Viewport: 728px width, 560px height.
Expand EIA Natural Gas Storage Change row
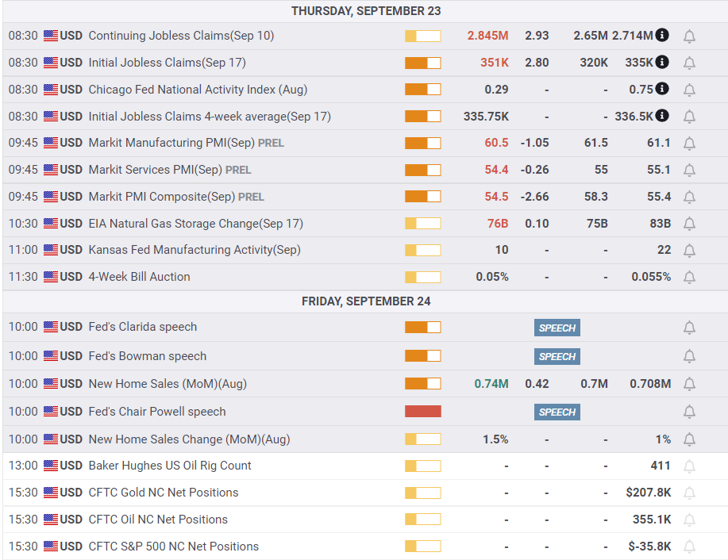pos(365,224)
